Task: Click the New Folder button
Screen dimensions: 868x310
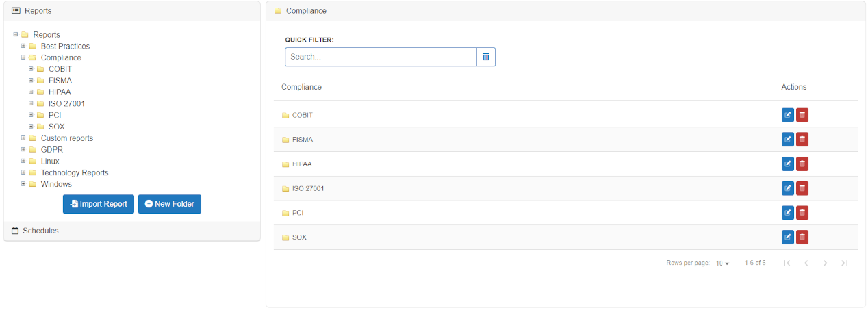Action: click(170, 204)
